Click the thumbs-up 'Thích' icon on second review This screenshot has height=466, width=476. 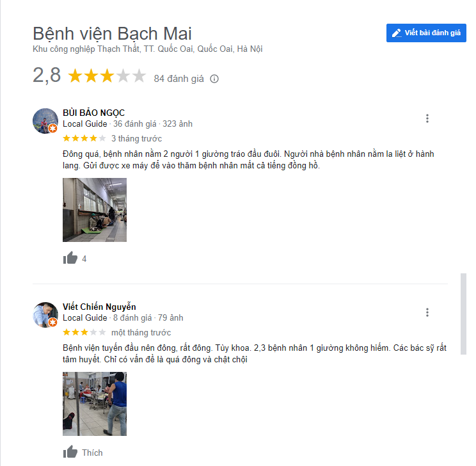point(70,452)
